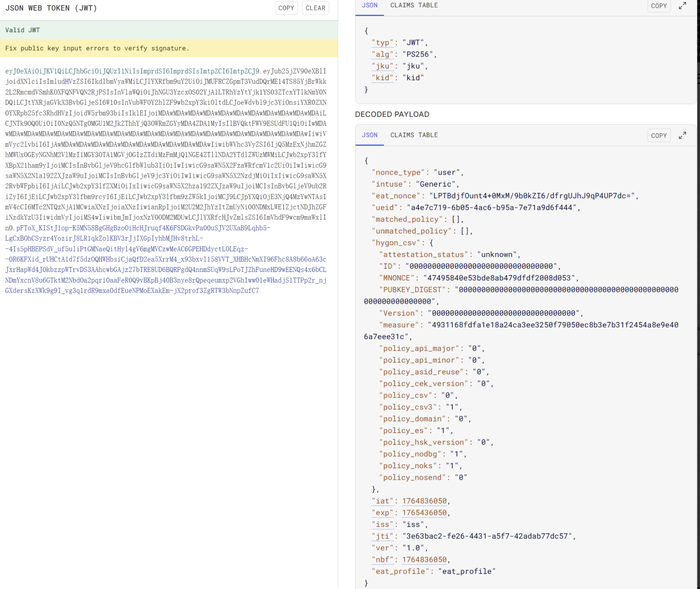This screenshot has height=589, width=700.
Task: Copy the decoded payload JSON
Action: [659, 136]
